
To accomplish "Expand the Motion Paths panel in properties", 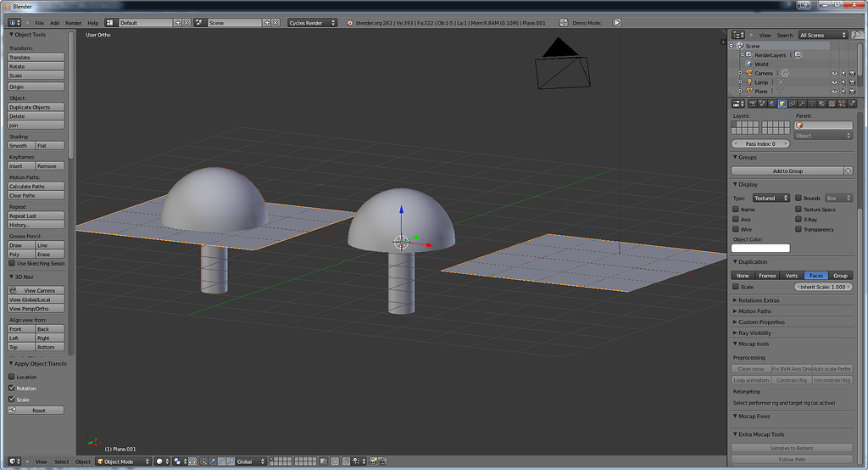I will 754,311.
